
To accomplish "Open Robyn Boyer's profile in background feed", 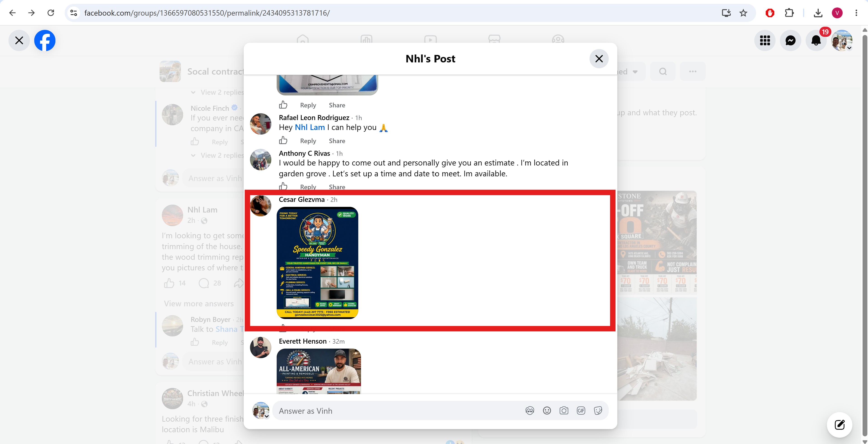I will pos(210,319).
